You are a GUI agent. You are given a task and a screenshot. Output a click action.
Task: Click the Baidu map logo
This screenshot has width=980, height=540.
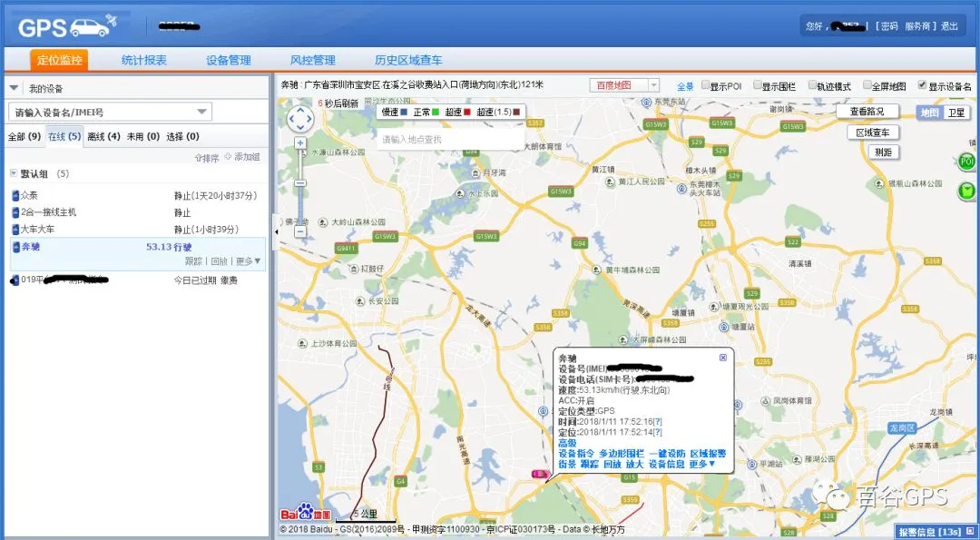point(305,513)
